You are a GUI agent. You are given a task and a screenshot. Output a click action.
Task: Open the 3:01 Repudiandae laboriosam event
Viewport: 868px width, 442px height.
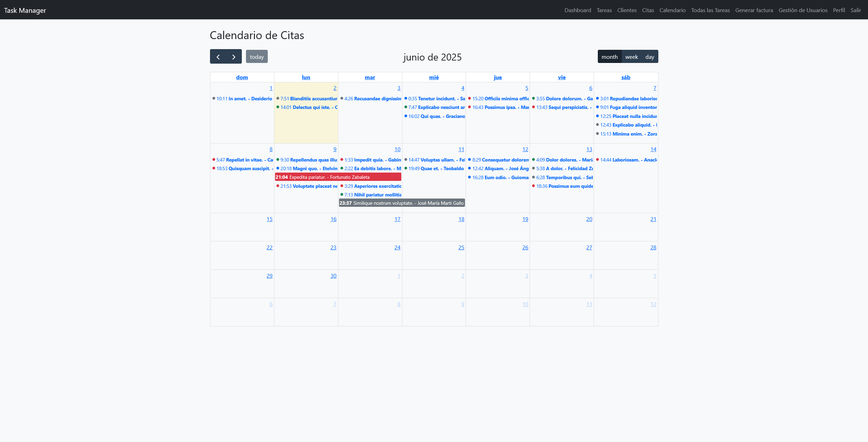pyautogui.click(x=626, y=99)
